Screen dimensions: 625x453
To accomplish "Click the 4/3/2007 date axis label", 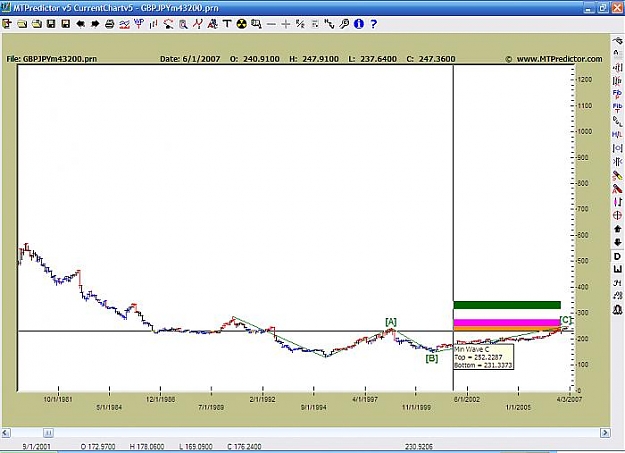I will pyautogui.click(x=569, y=399).
